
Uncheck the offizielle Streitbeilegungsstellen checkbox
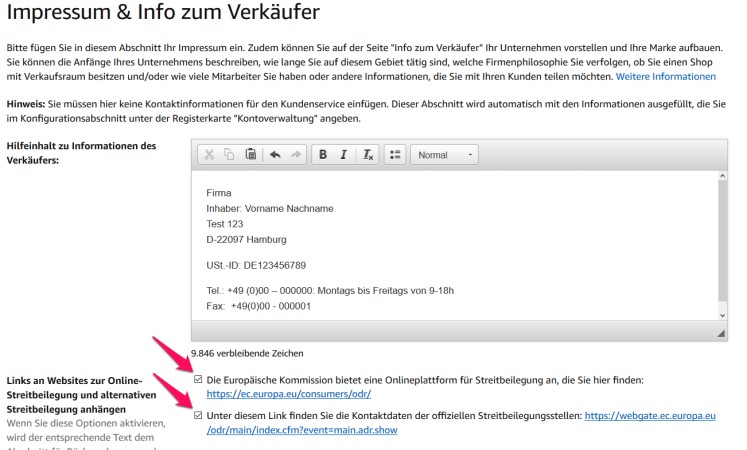click(198, 415)
